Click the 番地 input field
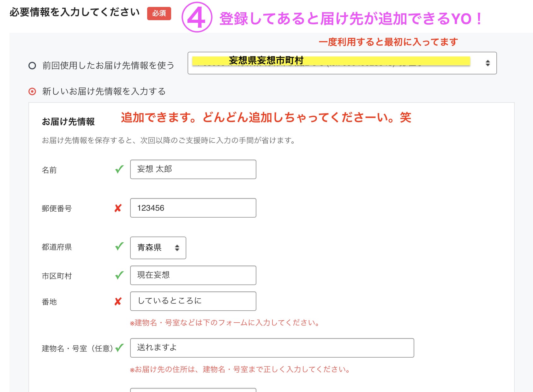Screen dimensions: 533x392 [193, 301]
